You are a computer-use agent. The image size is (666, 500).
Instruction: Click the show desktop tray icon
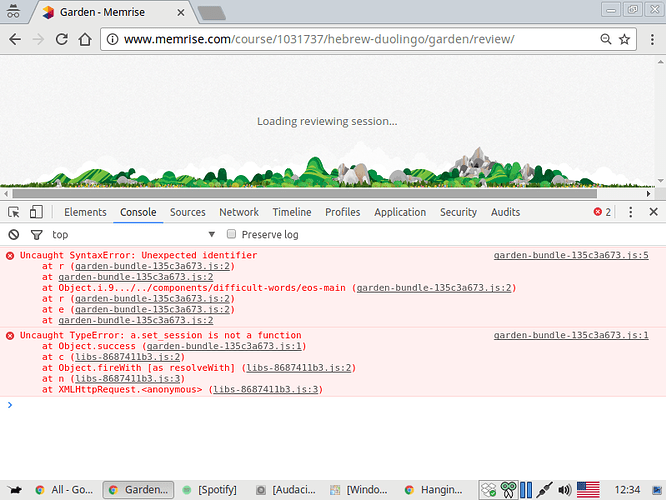pos(657,490)
